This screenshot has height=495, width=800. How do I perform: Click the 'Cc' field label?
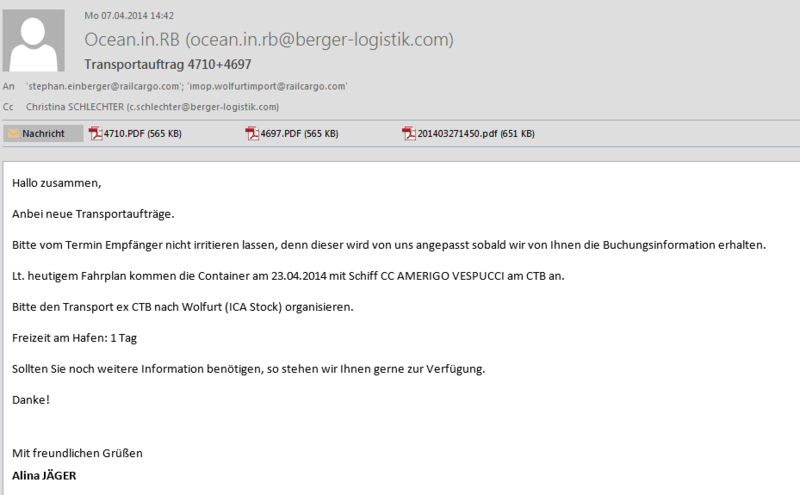click(x=8, y=107)
